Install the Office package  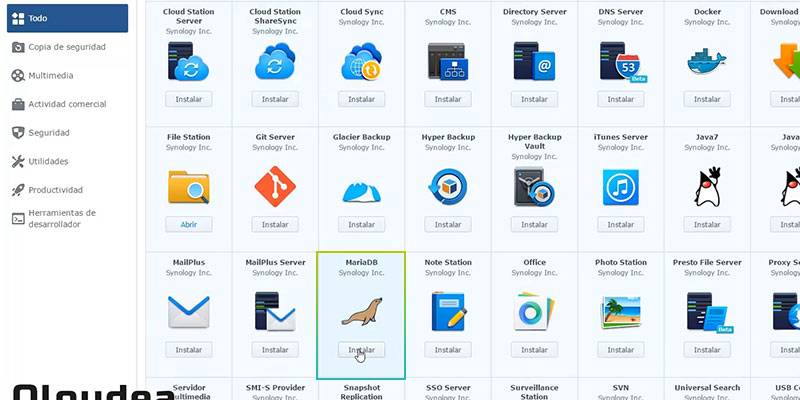tap(534, 350)
